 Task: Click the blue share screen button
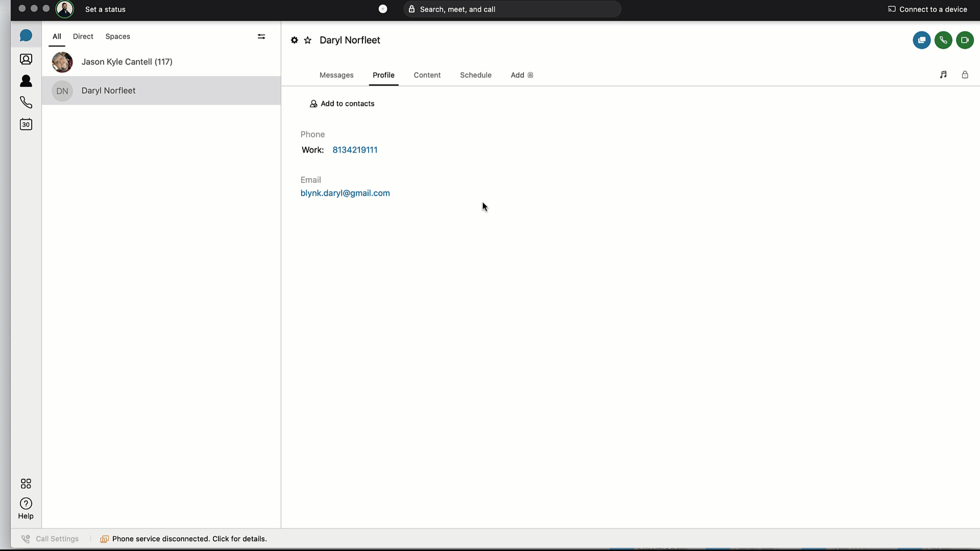921,40
